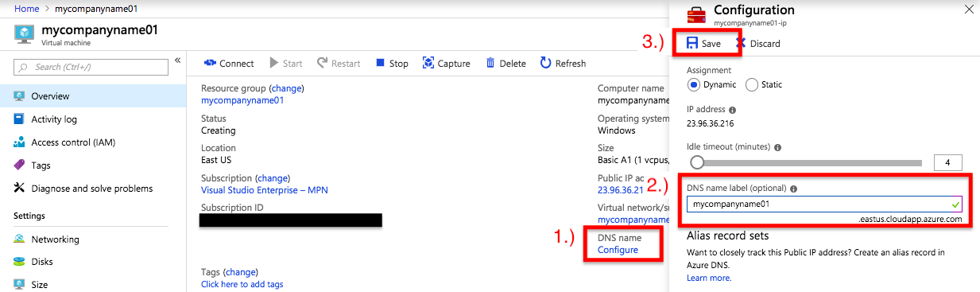Click the IP address info icon
The height and width of the screenshot is (292, 980).
(732, 110)
